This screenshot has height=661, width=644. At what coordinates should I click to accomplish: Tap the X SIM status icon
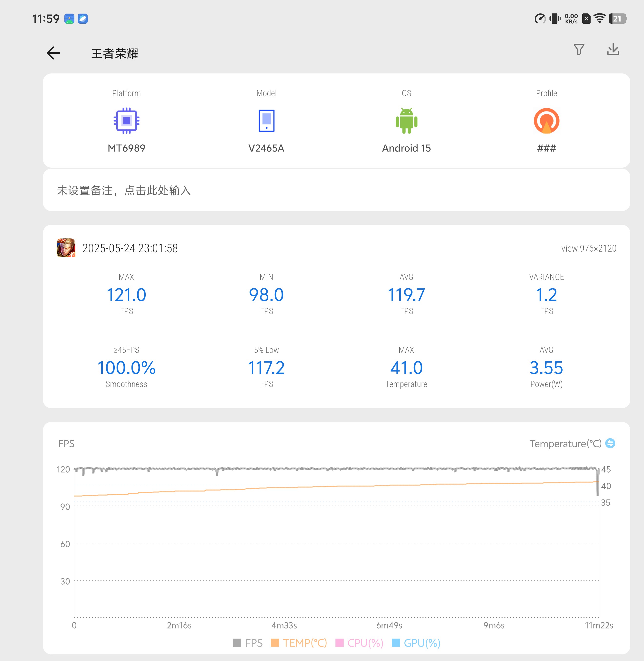pos(586,19)
